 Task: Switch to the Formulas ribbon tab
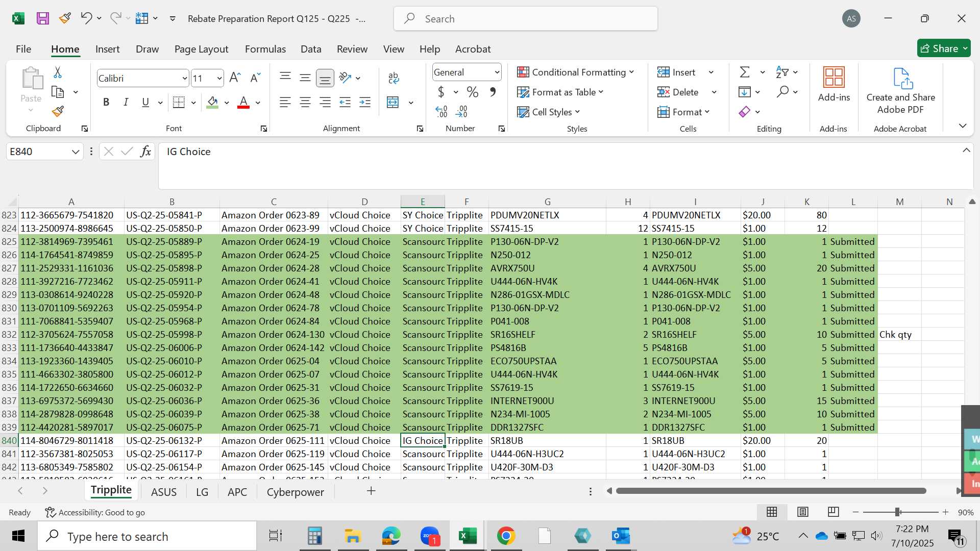coord(265,49)
